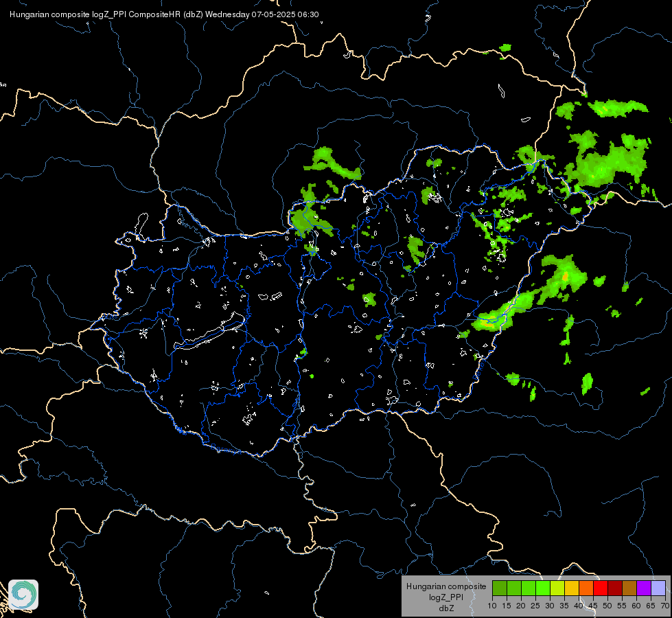Click the swirl weather logo icon
Screen dimensions: 672x618
pos(23,595)
